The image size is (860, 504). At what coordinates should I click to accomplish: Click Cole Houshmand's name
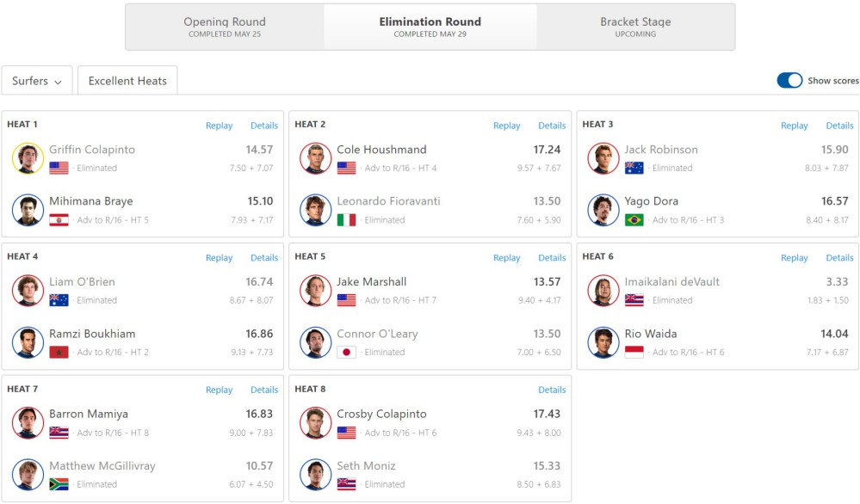click(381, 150)
